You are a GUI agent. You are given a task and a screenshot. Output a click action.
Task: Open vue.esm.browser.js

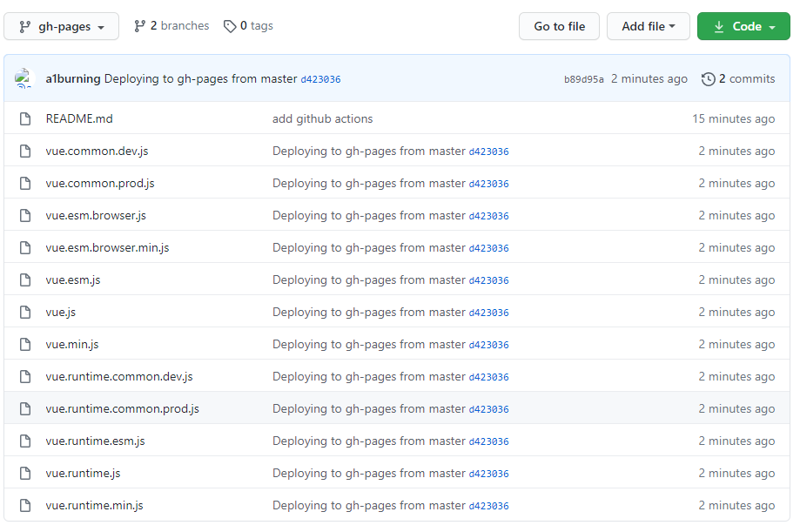96,215
